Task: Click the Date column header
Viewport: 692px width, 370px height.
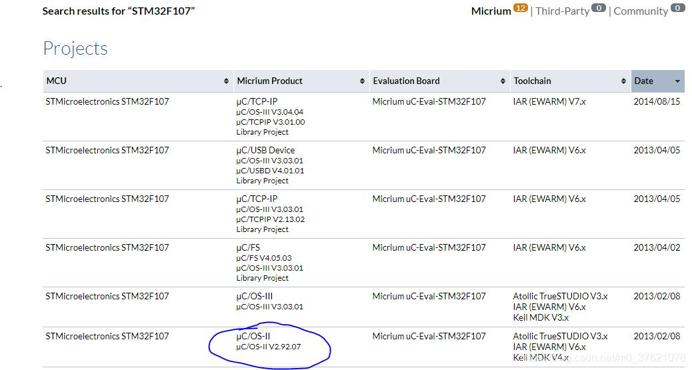Action: pyautogui.click(x=658, y=81)
